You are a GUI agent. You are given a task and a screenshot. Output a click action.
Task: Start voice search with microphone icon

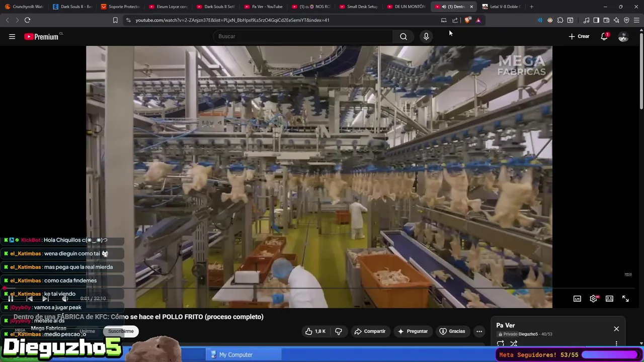click(x=426, y=36)
